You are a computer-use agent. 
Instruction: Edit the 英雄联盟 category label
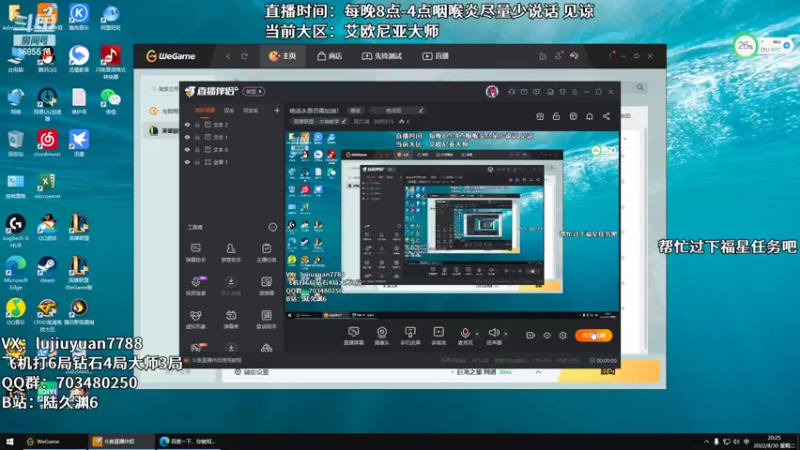pos(319,121)
